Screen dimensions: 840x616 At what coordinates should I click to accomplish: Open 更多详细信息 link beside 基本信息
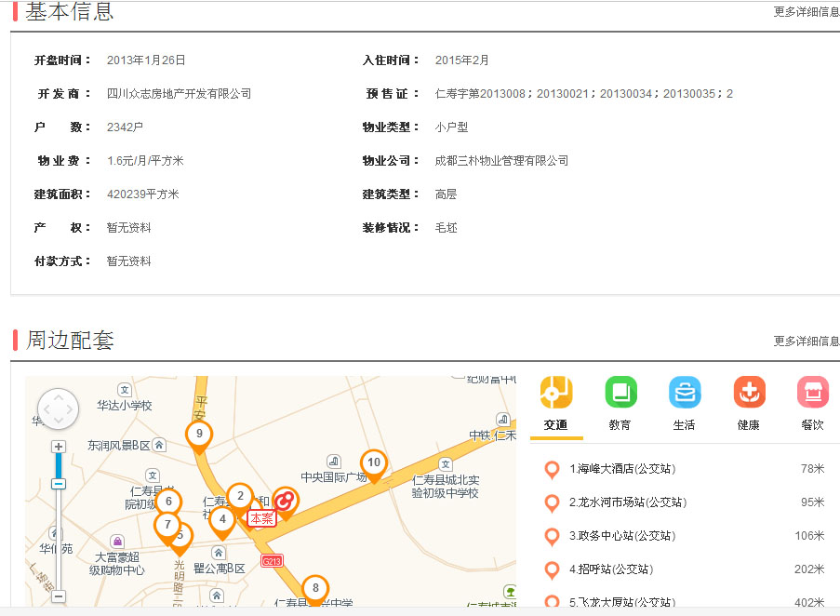pos(806,12)
